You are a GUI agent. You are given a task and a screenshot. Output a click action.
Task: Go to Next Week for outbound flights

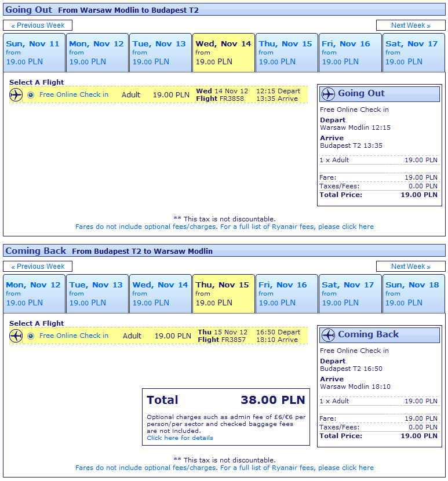click(x=410, y=25)
